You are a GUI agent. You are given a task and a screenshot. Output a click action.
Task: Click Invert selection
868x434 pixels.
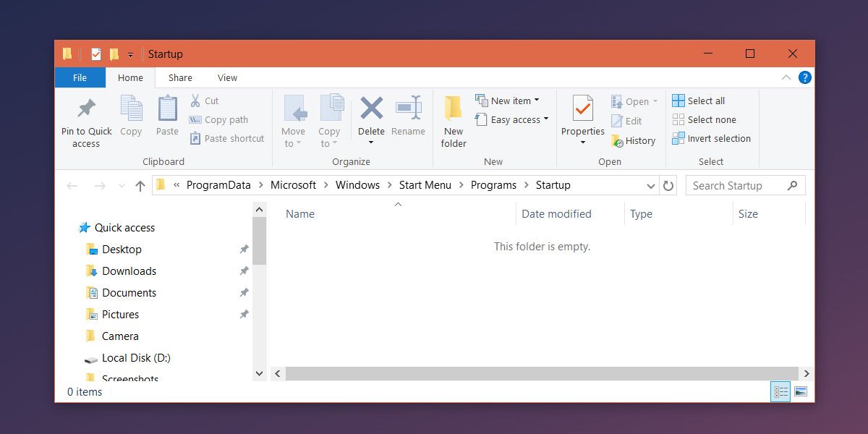pos(711,139)
